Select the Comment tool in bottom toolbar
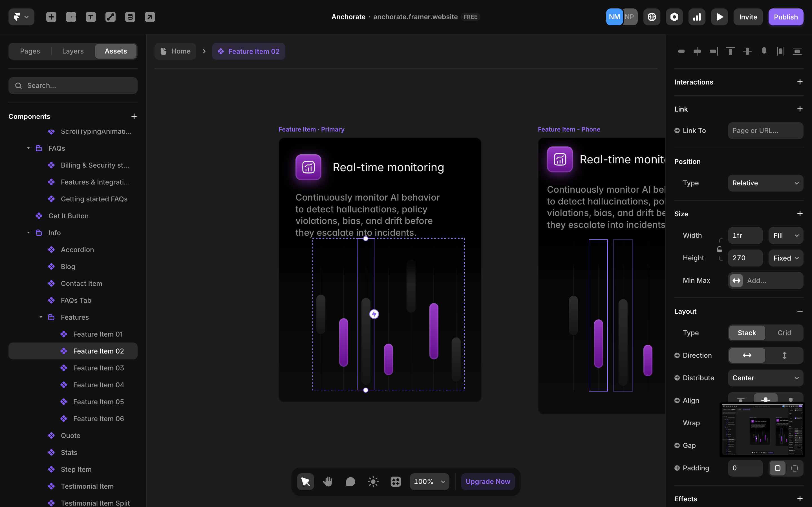 (x=350, y=482)
